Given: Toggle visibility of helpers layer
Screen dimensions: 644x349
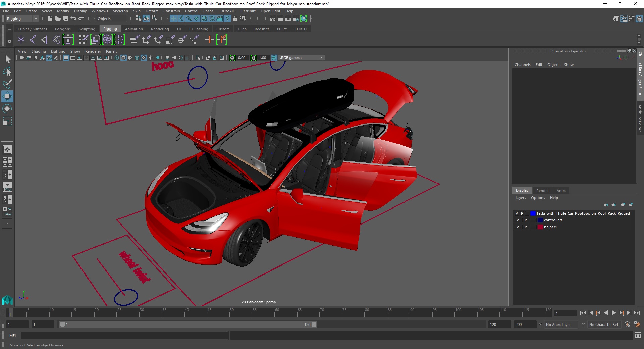Looking at the screenshot, I should (x=518, y=227).
